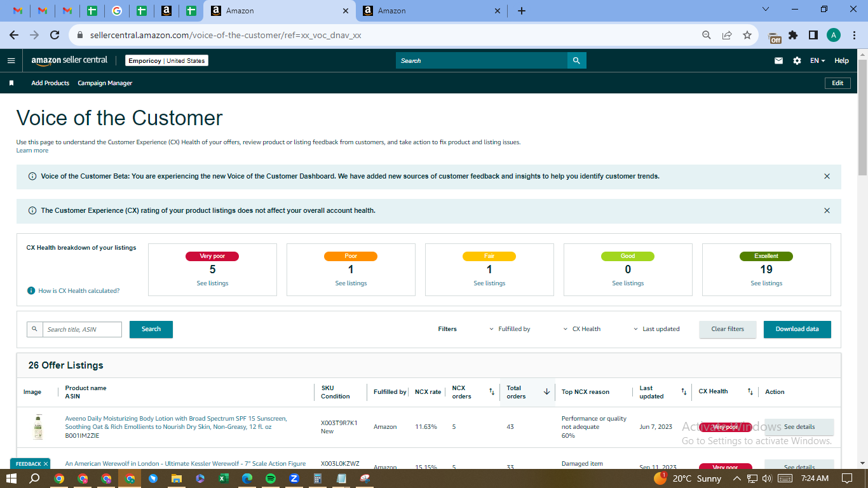Click the Aveeno lotion product thumbnail
Screen dimensions: 868x488
click(x=39, y=427)
